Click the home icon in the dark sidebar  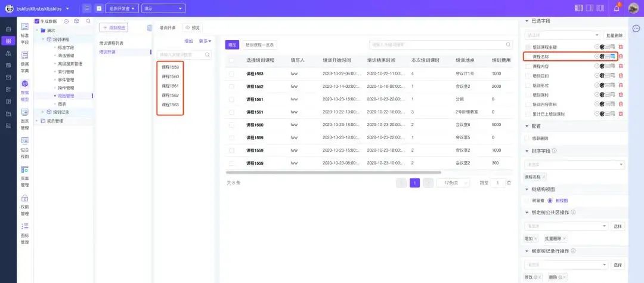pyautogui.click(x=8, y=29)
